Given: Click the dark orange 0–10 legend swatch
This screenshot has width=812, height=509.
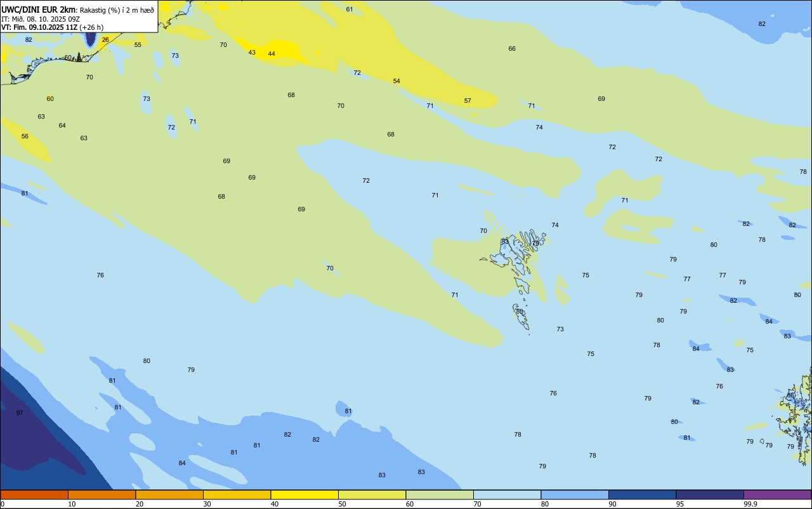Looking at the screenshot, I should [34, 494].
